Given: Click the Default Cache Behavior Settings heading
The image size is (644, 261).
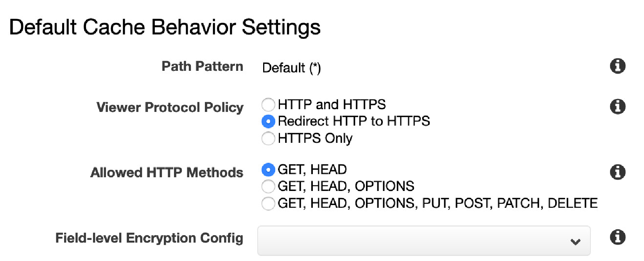Looking at the screenshot, I should pyautogui.click(x=165, y=27).
